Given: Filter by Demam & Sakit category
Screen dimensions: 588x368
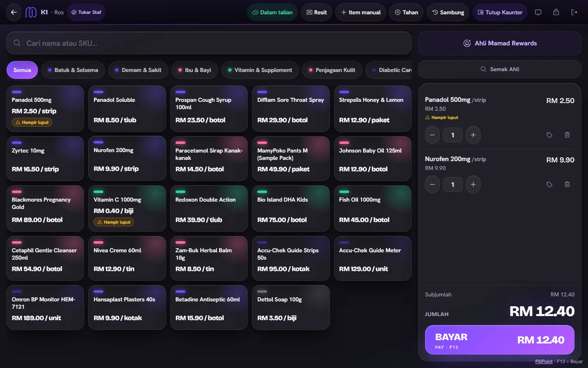Looking at the screenshot, I should (x=138, y=70).
